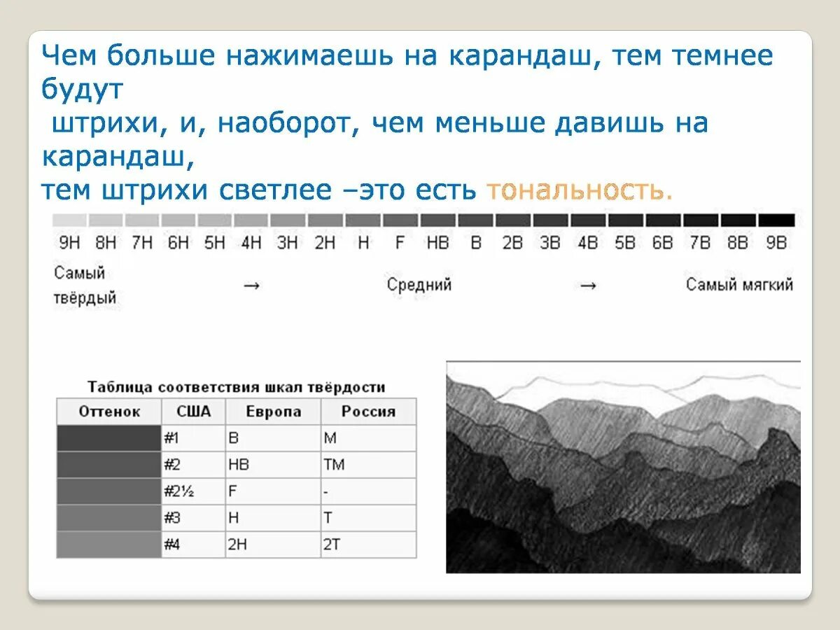Click the 'Европа' column header
Viewport: 840px width, 630px height.
[273, 412]
